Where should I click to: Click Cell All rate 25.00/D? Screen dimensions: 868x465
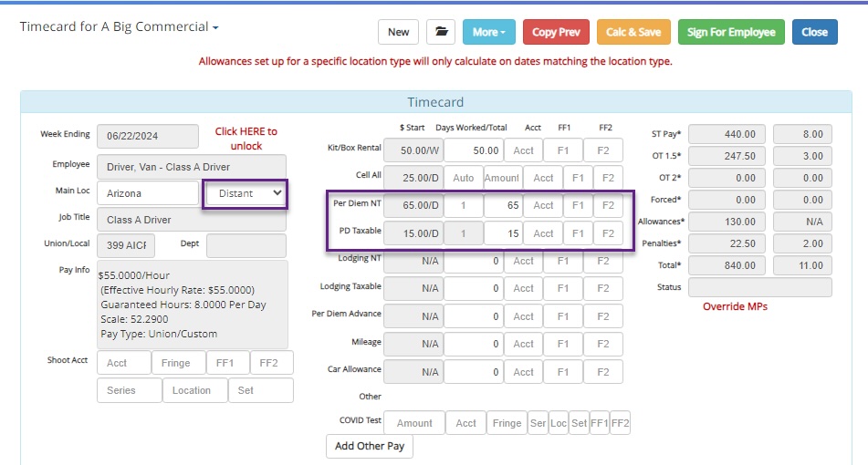413,178
